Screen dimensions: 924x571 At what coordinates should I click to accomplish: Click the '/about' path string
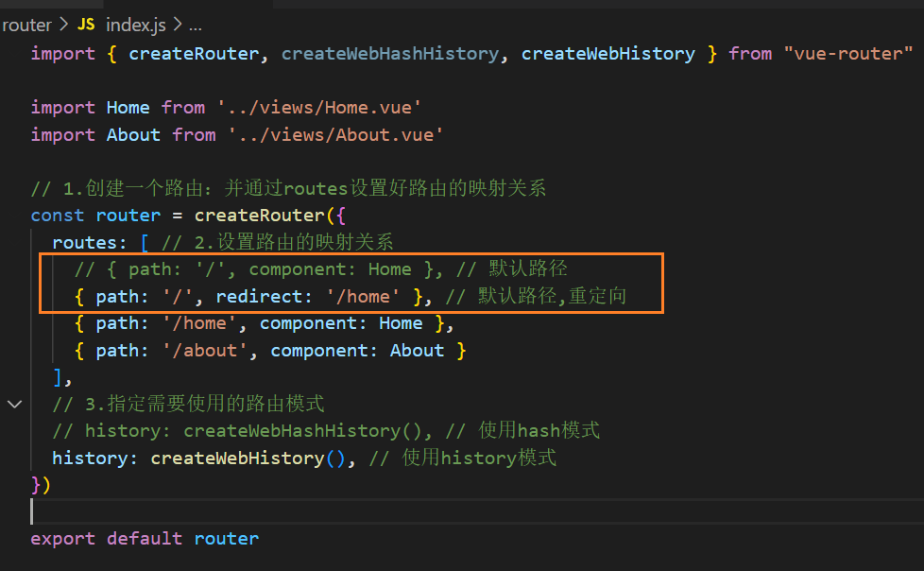pos(205,351)
